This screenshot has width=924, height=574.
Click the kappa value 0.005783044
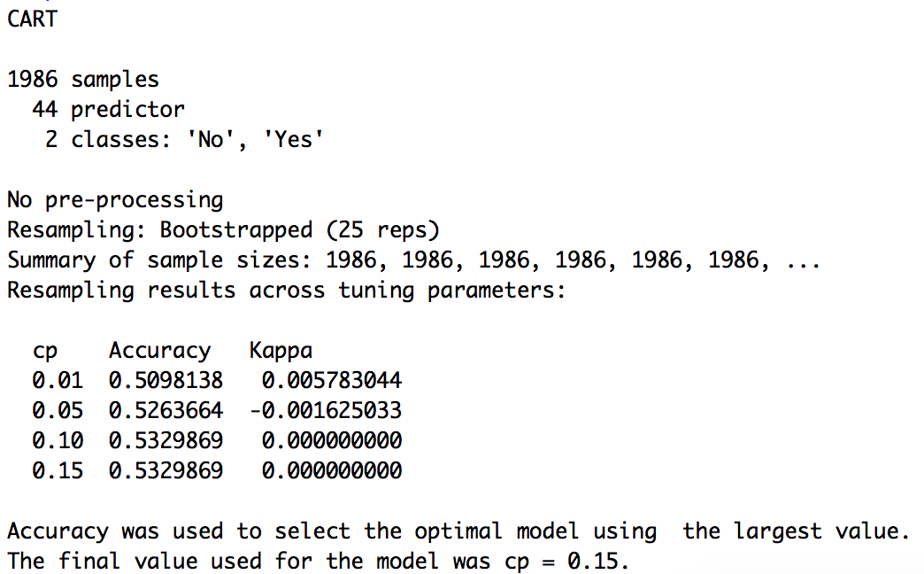click(x=332, y=381)
